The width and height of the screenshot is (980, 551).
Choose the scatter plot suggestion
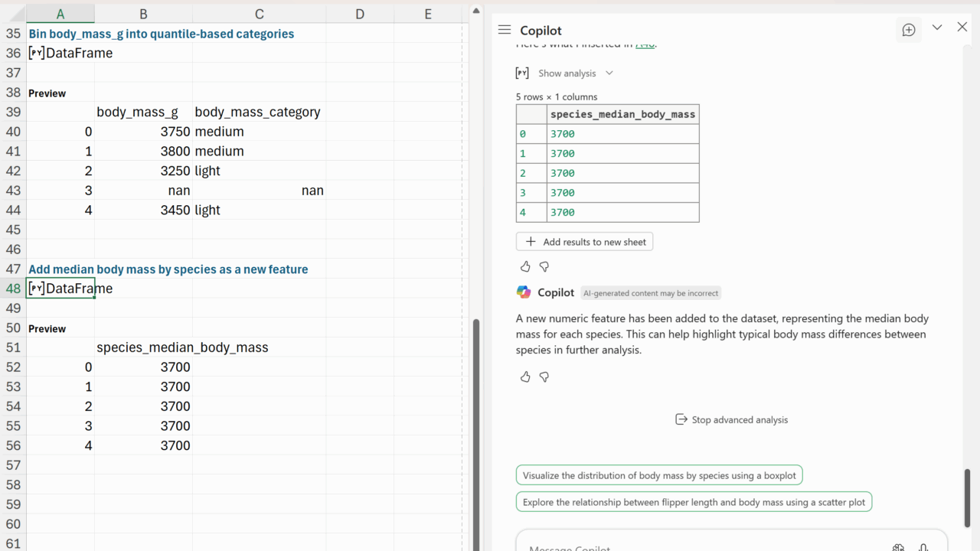tap(694, 502)
